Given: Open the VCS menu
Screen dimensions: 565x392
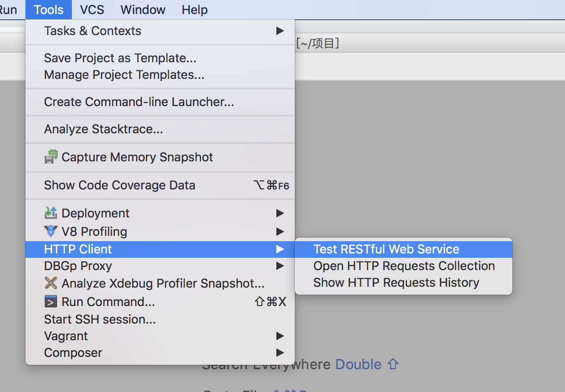Looking at the screenshot, I should click(x=93, y=10).
